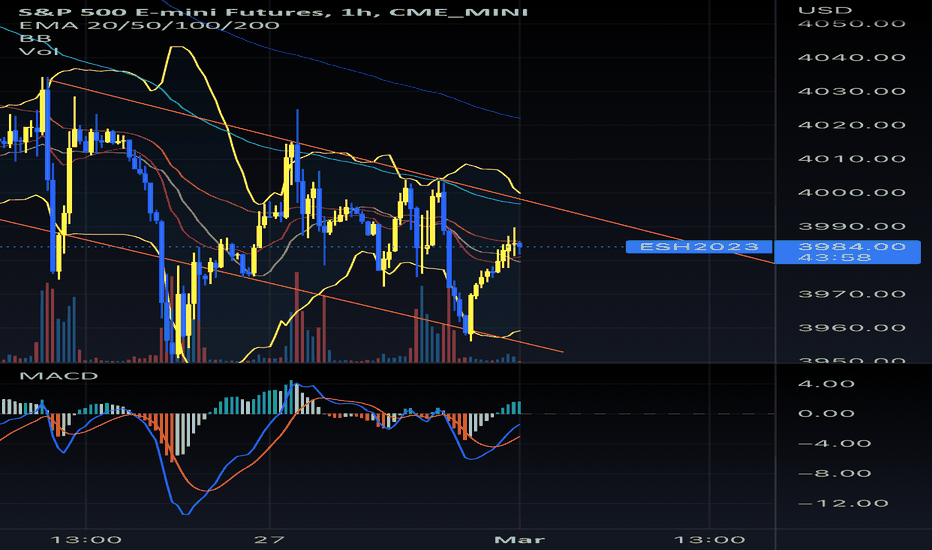This screenshot has width=932, height=550.
Task: Click the USD currency label
Action: [x=825, y=10]
